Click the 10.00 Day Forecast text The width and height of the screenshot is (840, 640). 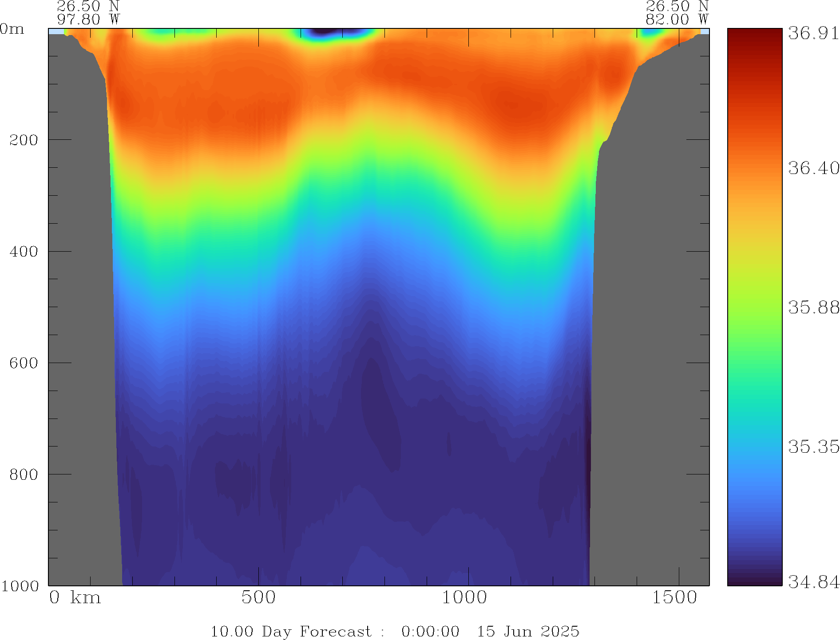point(290,631)
